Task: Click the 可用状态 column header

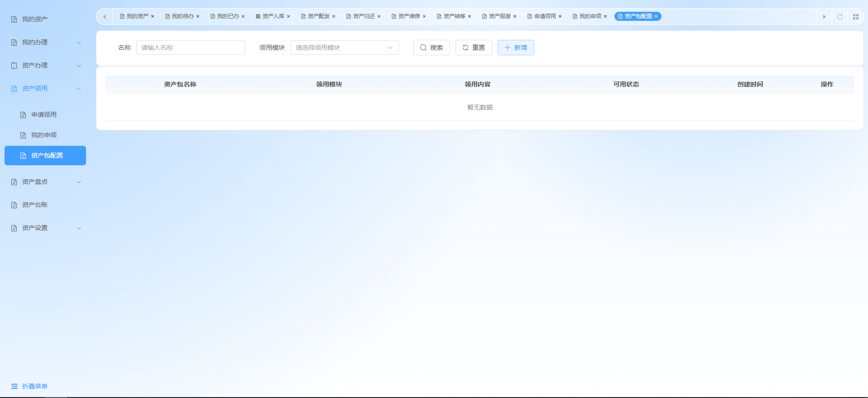Action: 626,84
